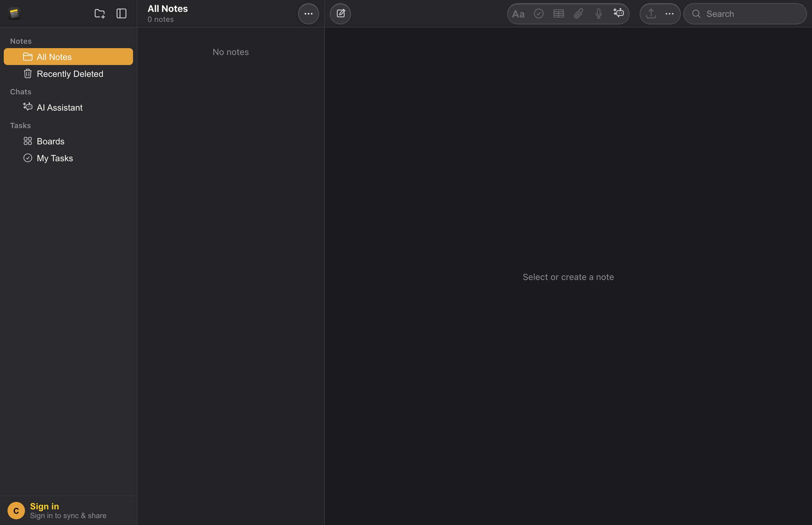The image size is (812, 525).
Task: Click the Sign in link
Action: (44, 506)
